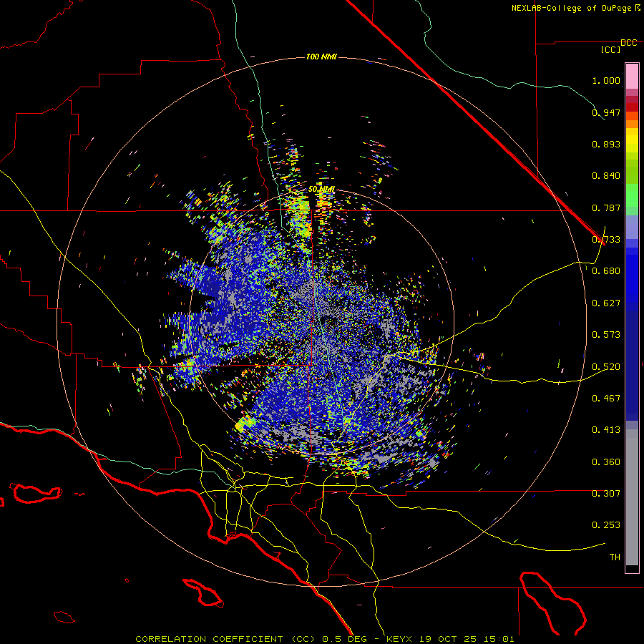644x644 pixels.
Task: Click the 0.680 legend value
Action: coord(606,271)
